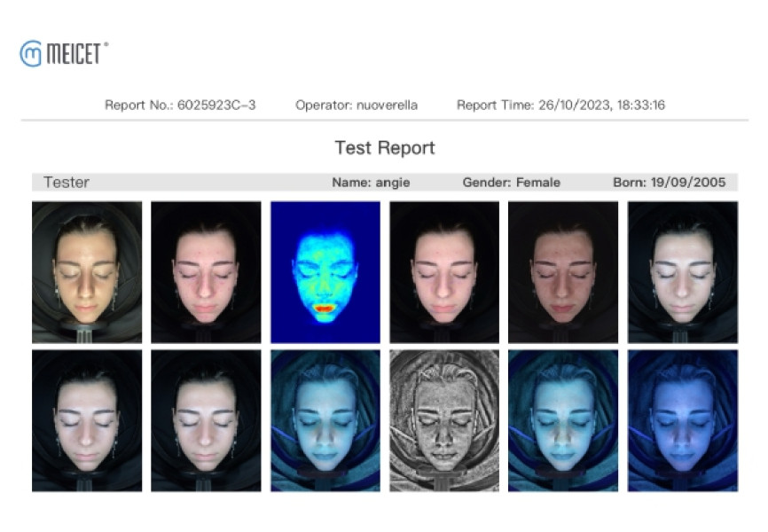Select the violet UV face image
The width and height of the screenshot is (768, 532).
pos(683,420)
